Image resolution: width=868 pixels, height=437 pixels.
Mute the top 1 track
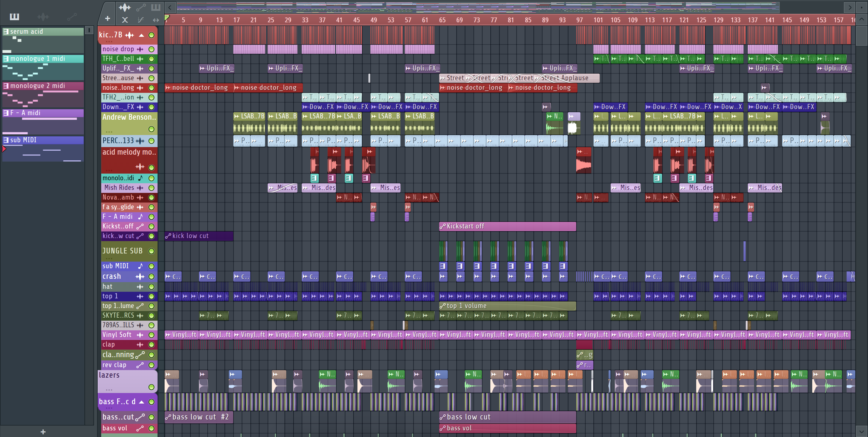[x=152, y=297]
